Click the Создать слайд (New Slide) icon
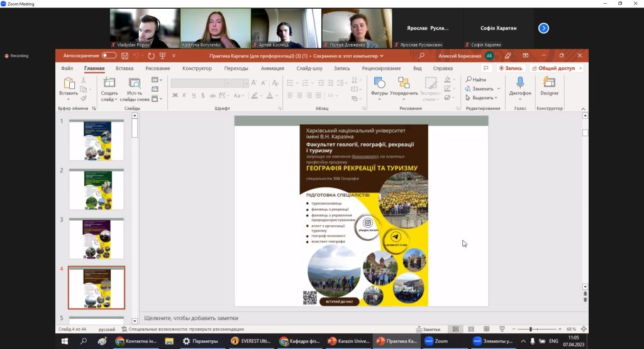This screenshot has height=349, width=644. pyautogui.click(x=109, y=83)
